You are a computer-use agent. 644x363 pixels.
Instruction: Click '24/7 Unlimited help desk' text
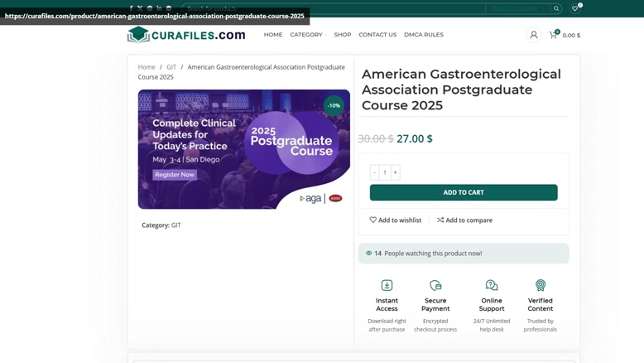pos(492,325)
